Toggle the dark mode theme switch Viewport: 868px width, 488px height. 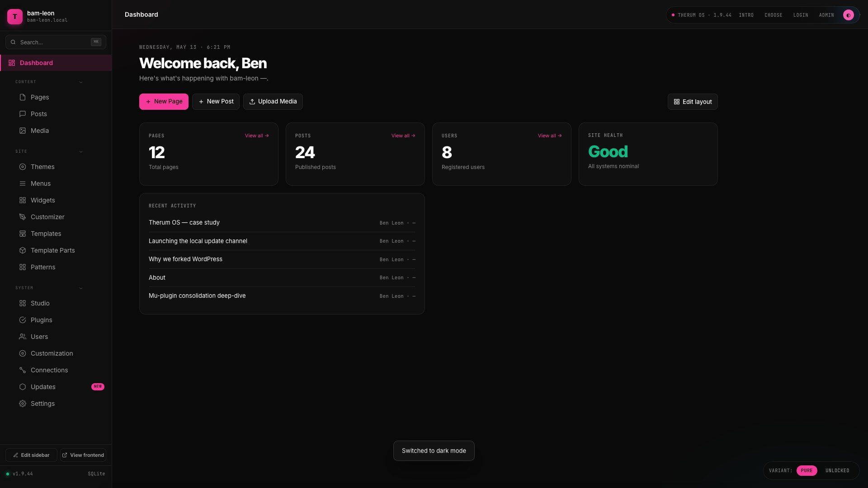[x=849, y=15]
